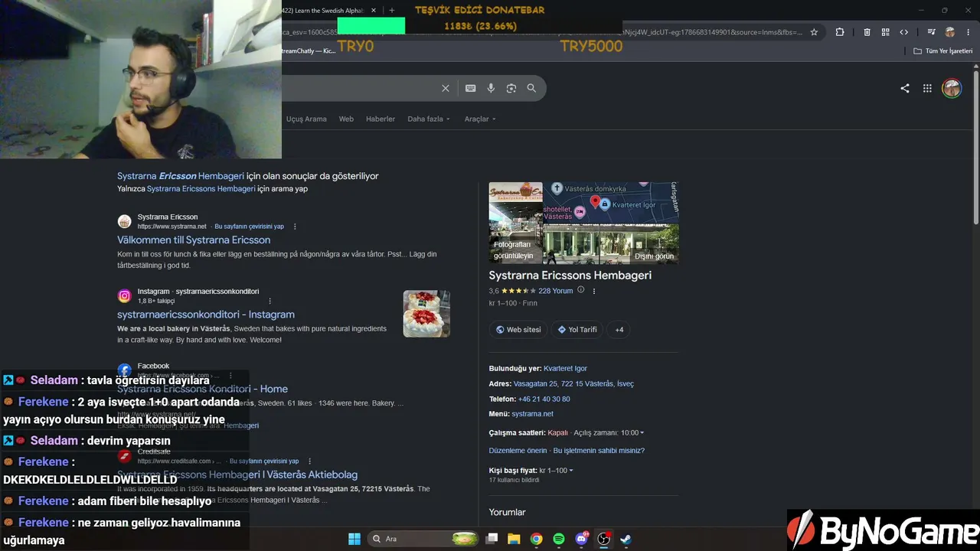Open the on-screen keyboard input tool

pos(471,88)
